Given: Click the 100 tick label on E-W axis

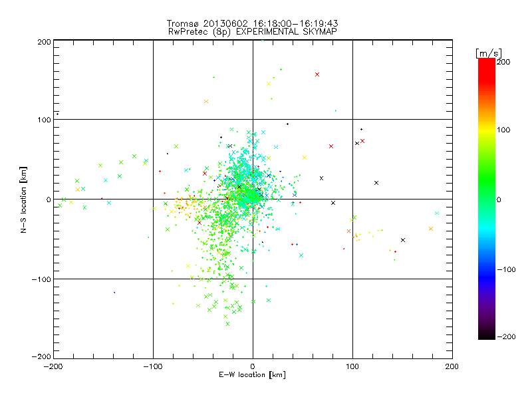Looking at the screenshot, I should click(352, 367).
